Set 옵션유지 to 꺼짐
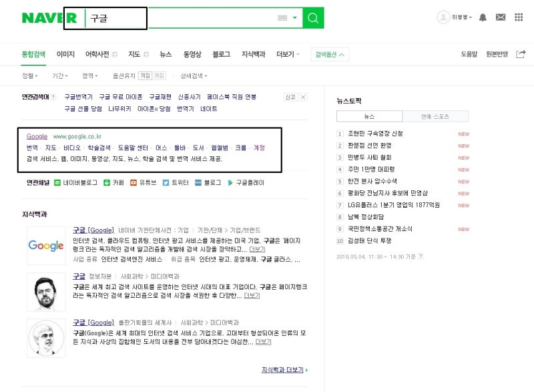Screen dimensions: 534x392 click(146, 75)
